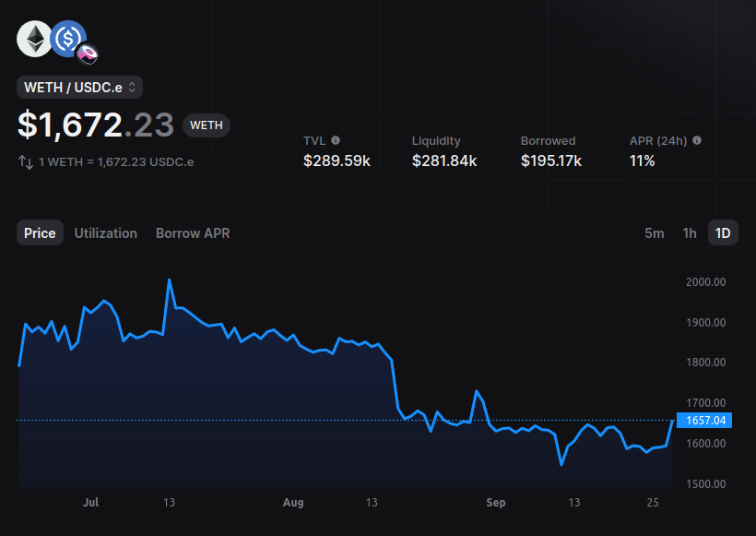Image resolution: width=756 pixels, height=536 pixels.
Task: Click the WETH label badge next to price
Action: [206, 125]
